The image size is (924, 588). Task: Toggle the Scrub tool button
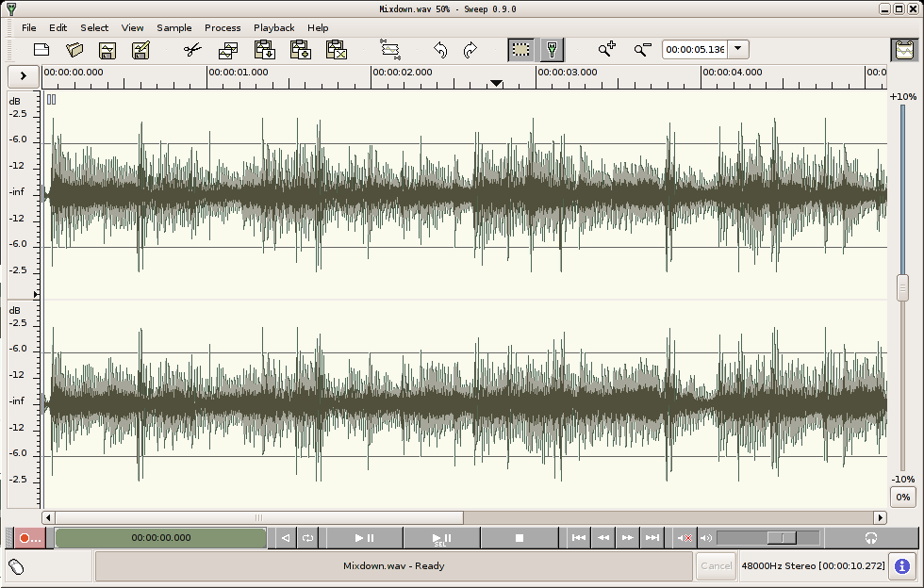point(553,50)
